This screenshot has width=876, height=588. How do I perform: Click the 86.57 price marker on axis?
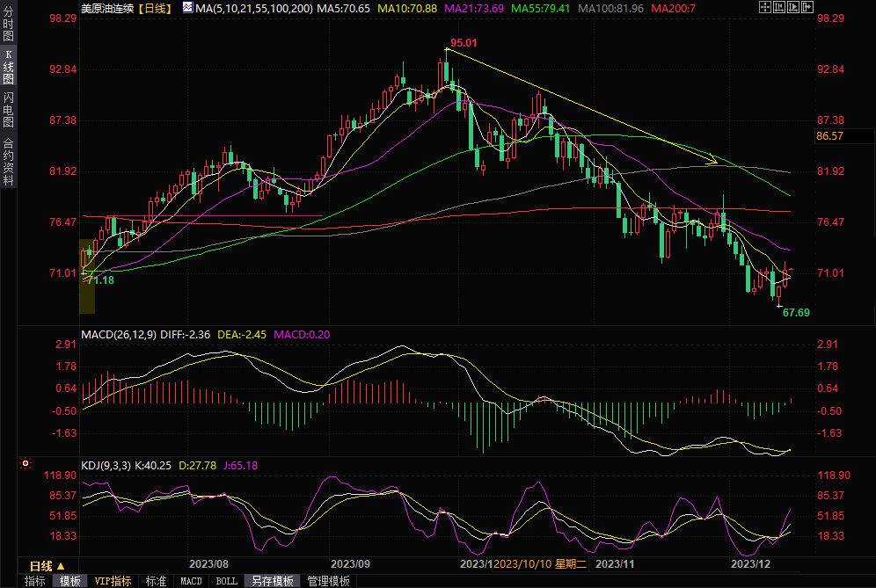[x=830, y=136]
